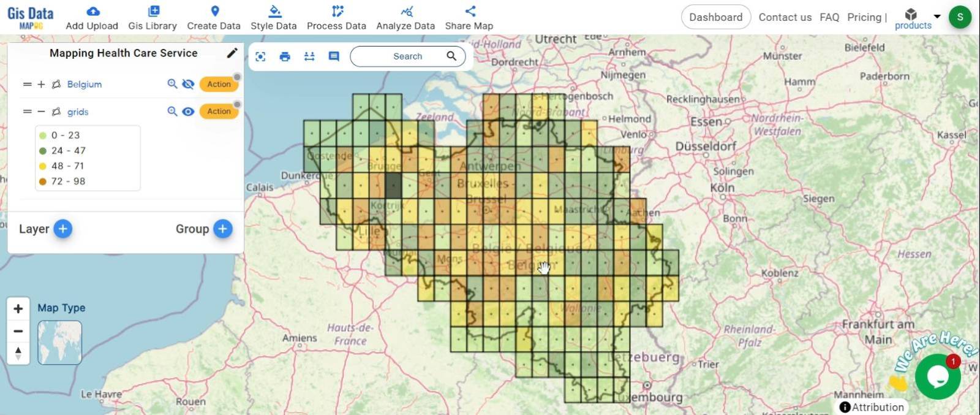This screenshot has height=415, width=980.
Task: Open the Analyze Data menu
Action: tap(405, 18)
